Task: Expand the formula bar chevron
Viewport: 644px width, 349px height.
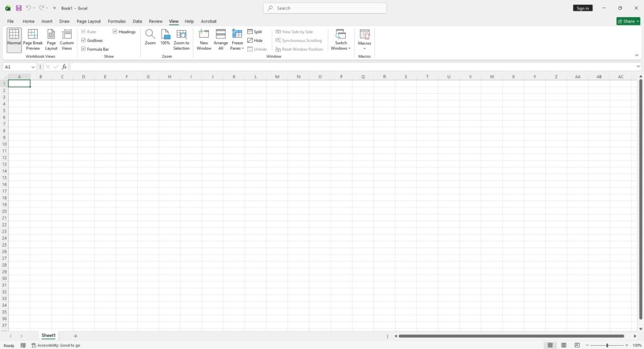Action: click(638, 67)
